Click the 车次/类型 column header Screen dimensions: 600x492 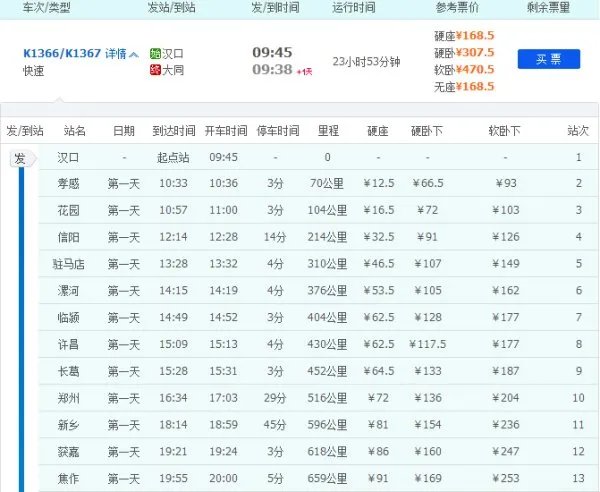click(x=46, y=7)
